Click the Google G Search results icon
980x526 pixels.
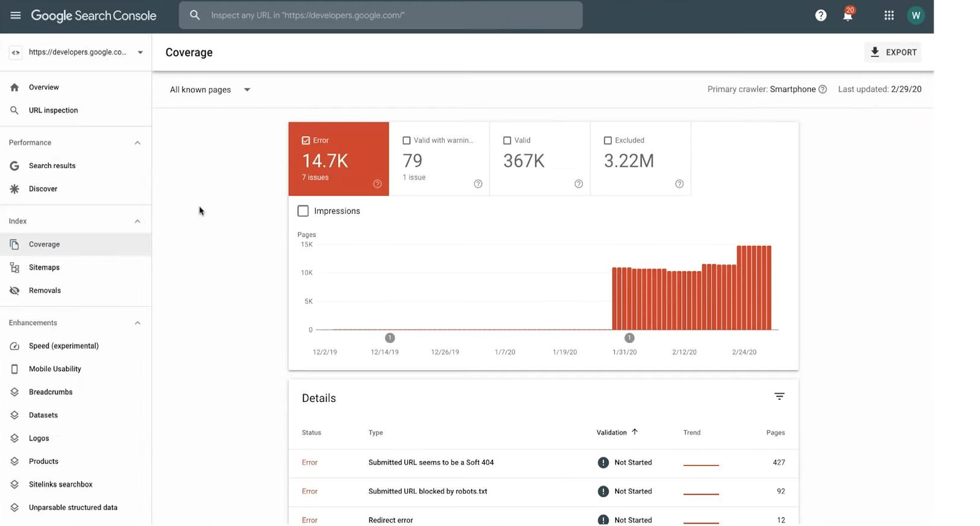14,166
